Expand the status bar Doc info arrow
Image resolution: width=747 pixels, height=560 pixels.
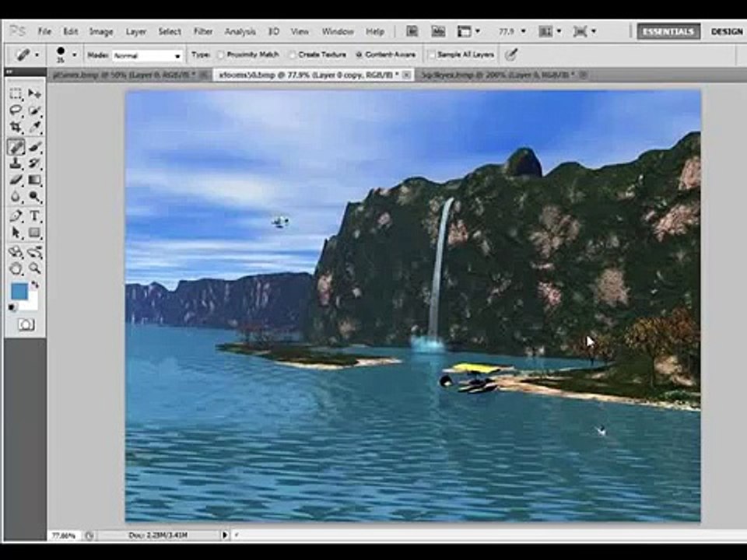tap(225, 535)
